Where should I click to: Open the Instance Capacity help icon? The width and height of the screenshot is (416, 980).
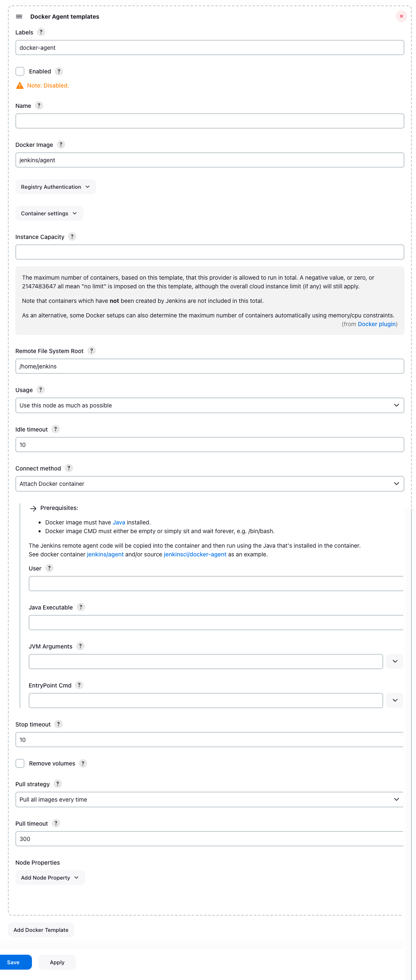coord(72,236)
